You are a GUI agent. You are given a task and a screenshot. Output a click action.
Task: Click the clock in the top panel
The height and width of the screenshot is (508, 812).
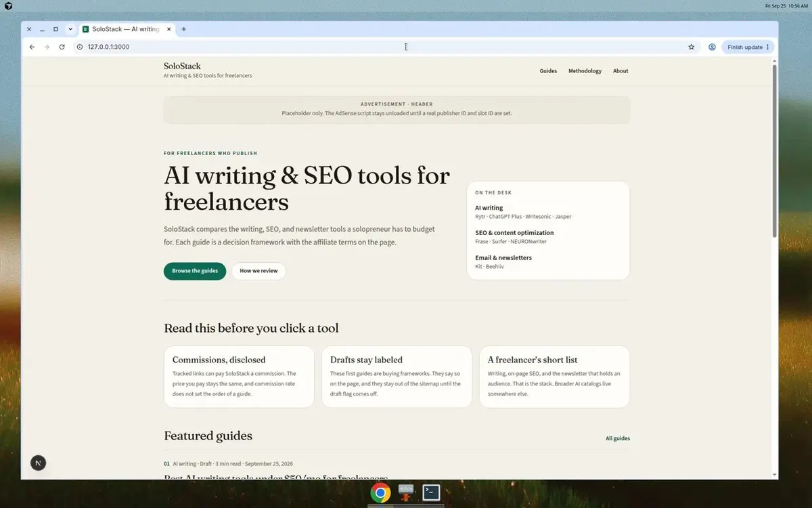pyautogui.click(x=786, y=5)
